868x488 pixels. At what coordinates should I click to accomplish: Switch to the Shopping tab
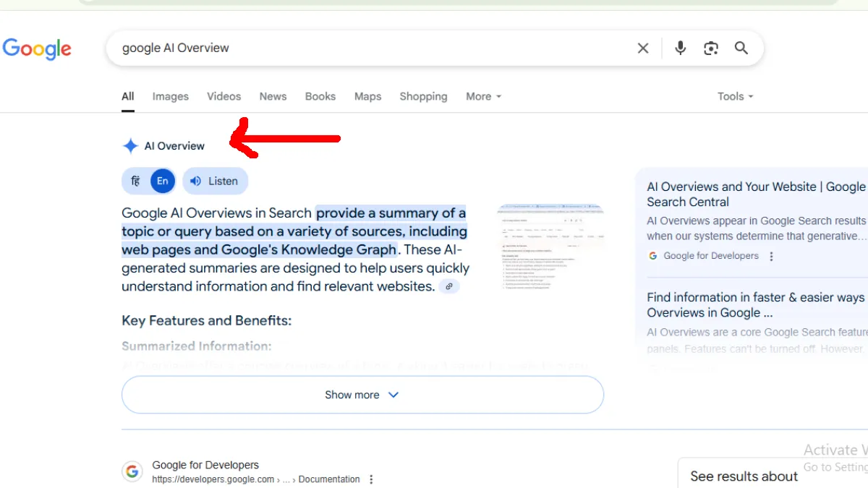424,96
